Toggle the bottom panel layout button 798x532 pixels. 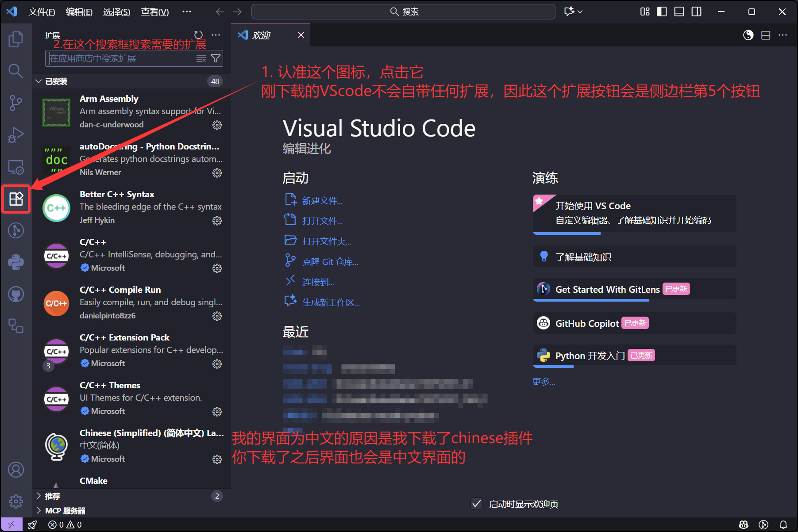click(x=679, y=11)
